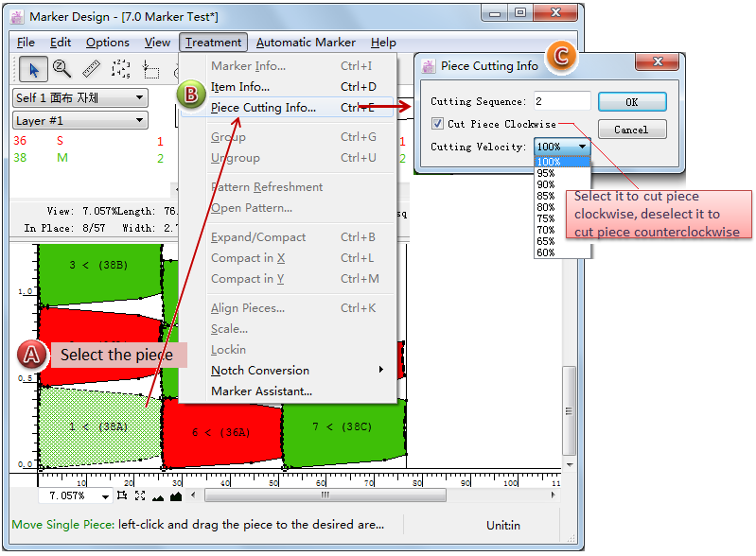Click the large mountain zoom icon
This screenshot has height=556, width=756.
[176, 495]
